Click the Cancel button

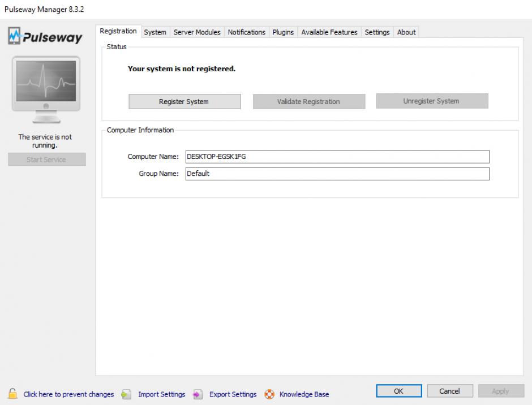(450, 391)
